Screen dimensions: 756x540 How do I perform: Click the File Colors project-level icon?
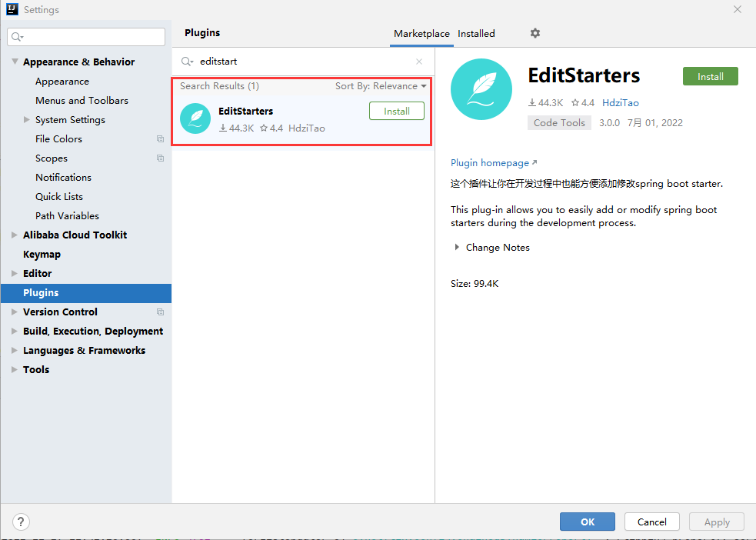160,139
